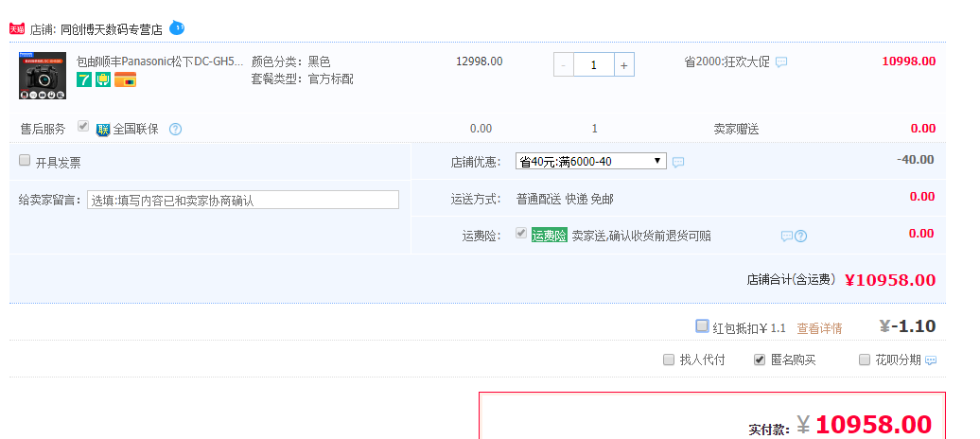Click the 套餐类型：官方标配 text
The image size is (980, 439).
point(302,79)
